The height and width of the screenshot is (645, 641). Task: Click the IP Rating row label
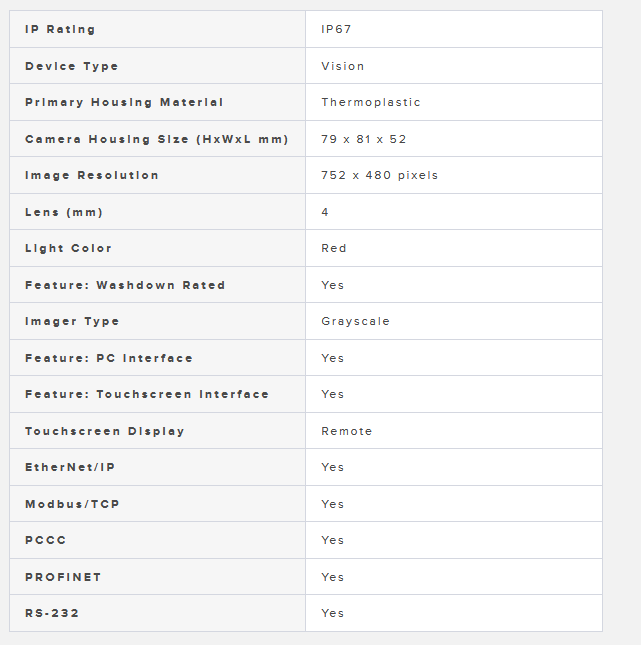[60, 30]
